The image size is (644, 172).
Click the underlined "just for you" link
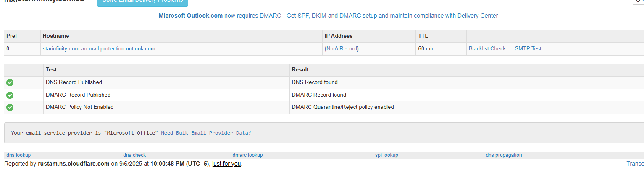tap(226, 164)
